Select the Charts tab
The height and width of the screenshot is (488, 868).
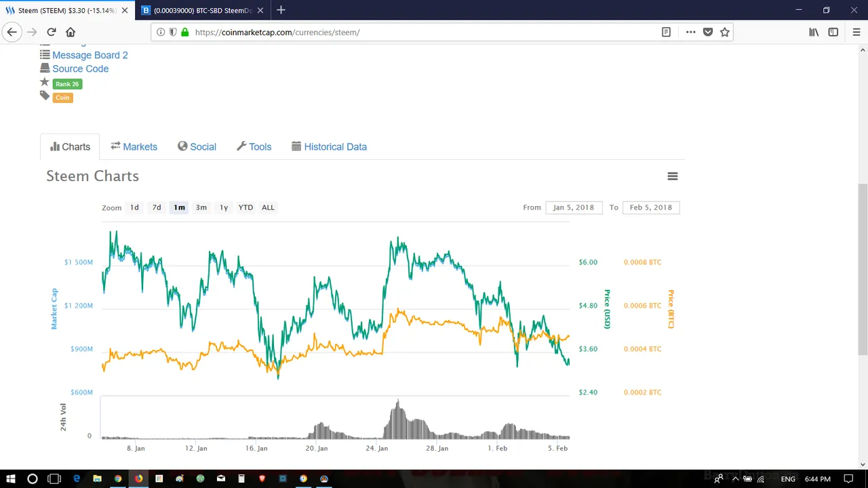tap(70, 146)
